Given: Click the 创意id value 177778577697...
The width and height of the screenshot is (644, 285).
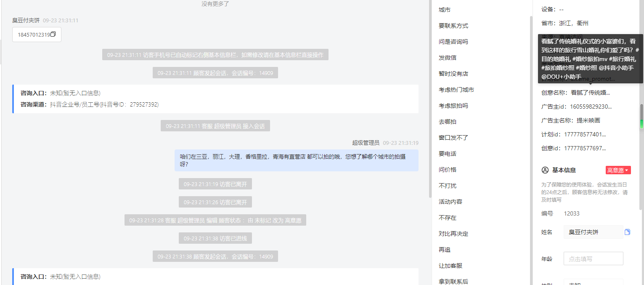Looking at the screenshot, I should point(585,148).
